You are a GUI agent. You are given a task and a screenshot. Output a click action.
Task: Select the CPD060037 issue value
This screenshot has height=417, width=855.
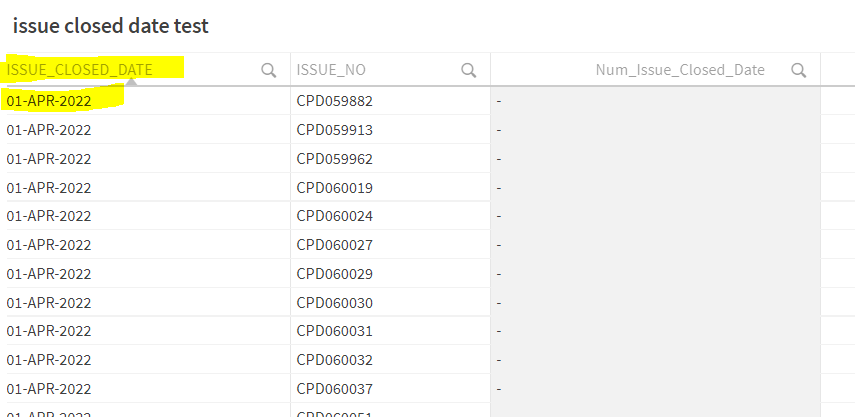click(x=334, y=388)
